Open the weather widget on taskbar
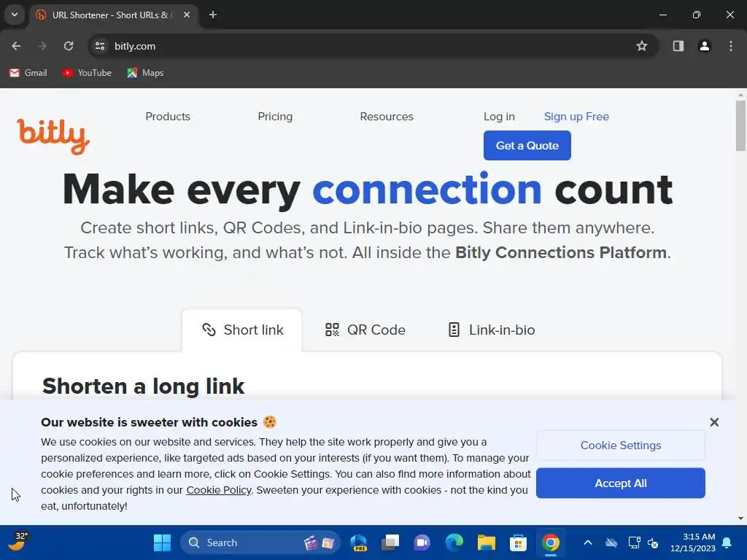Image resolution: width=747 pixels, height=560 pixels. pyautogui.click(x=18, y=542)
